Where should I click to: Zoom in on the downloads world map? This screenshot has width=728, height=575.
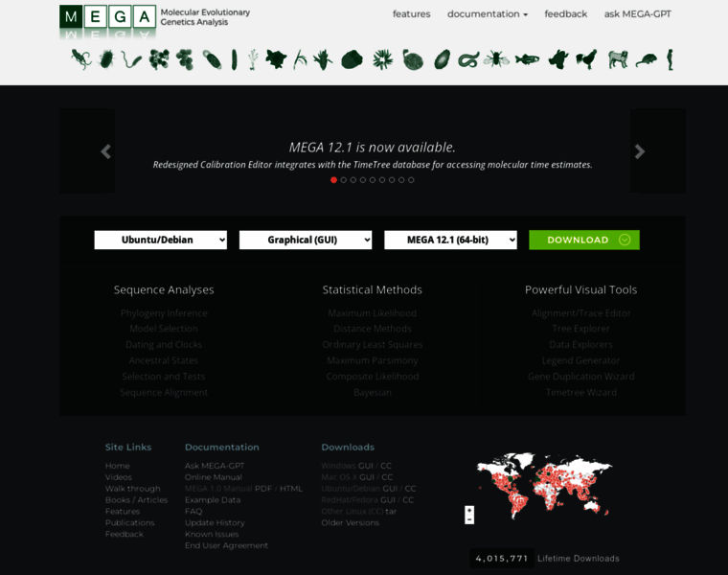pos(469,511)
